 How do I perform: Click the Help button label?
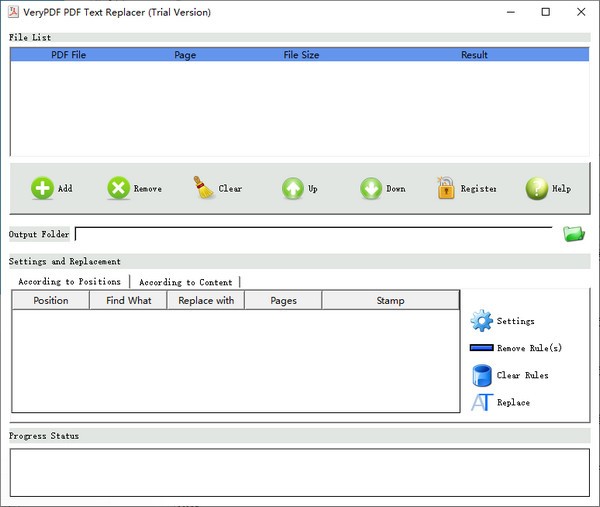[x=561, y=188]
